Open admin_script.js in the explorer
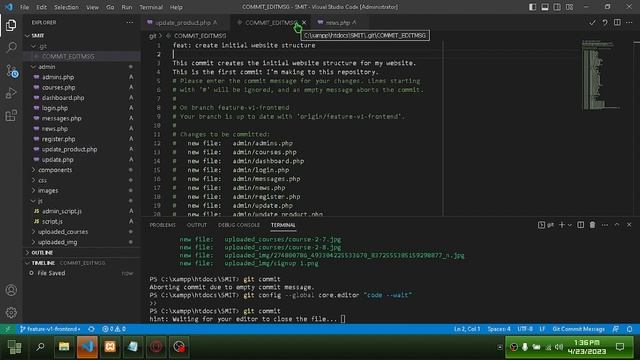Image resolution: width=640 pixels, height=360 pixels. (82, 211)
